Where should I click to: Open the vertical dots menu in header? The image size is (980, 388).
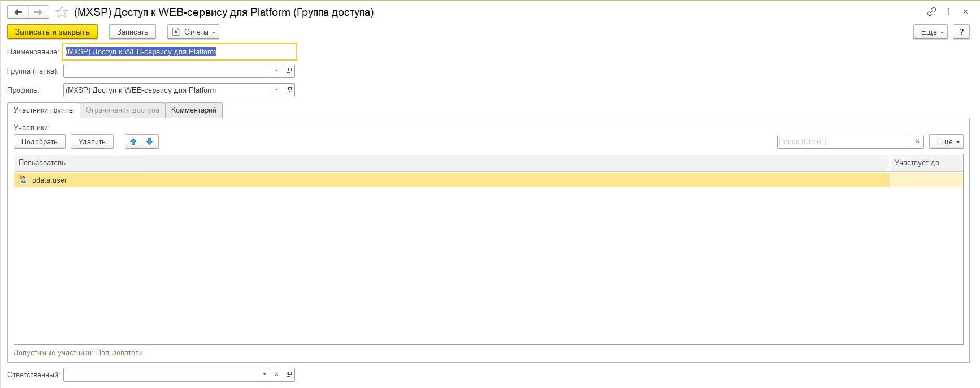click(948, 11)
